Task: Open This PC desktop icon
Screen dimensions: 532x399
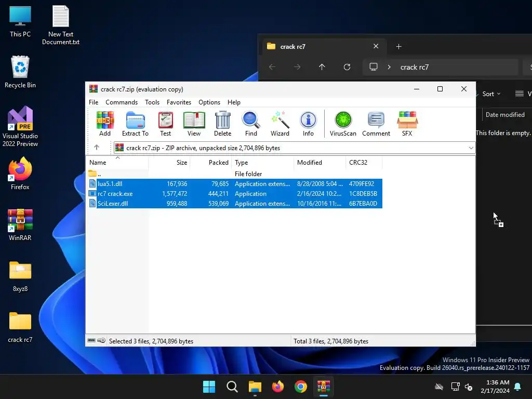Action: pyautogui.click(x=20, y=21)
